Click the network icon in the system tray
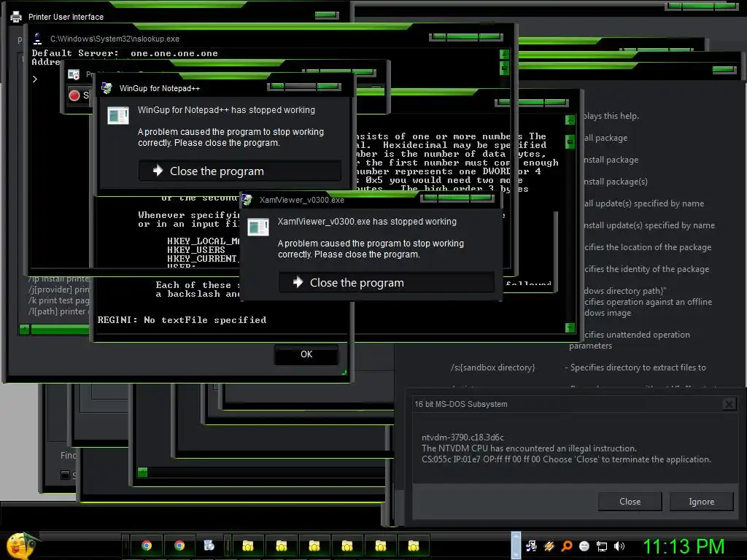The height and width of the screenshot is (560, 747). [602, 546]
